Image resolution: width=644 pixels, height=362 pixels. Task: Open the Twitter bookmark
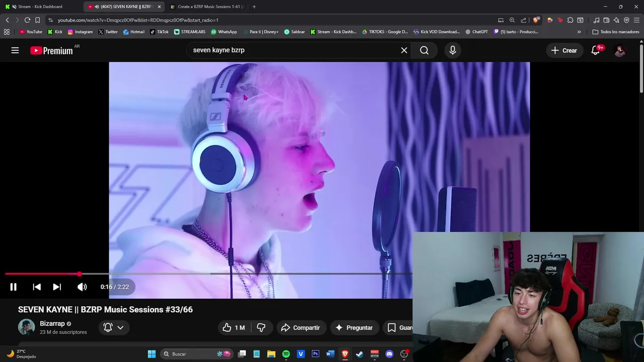pyautogui.click(x=108, y=32)
